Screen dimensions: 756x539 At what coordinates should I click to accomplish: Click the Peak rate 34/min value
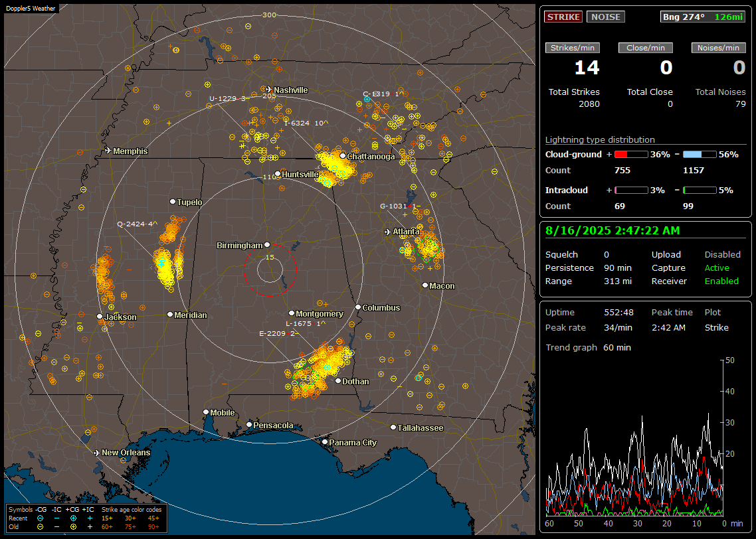618,327
